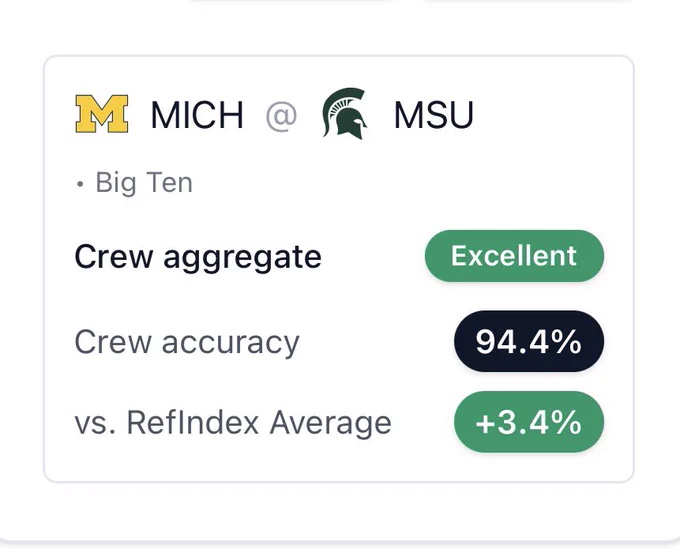Select the MICH team abbreviation
Viewport: 680px width, 549px height.
click(x=197, y=115)
